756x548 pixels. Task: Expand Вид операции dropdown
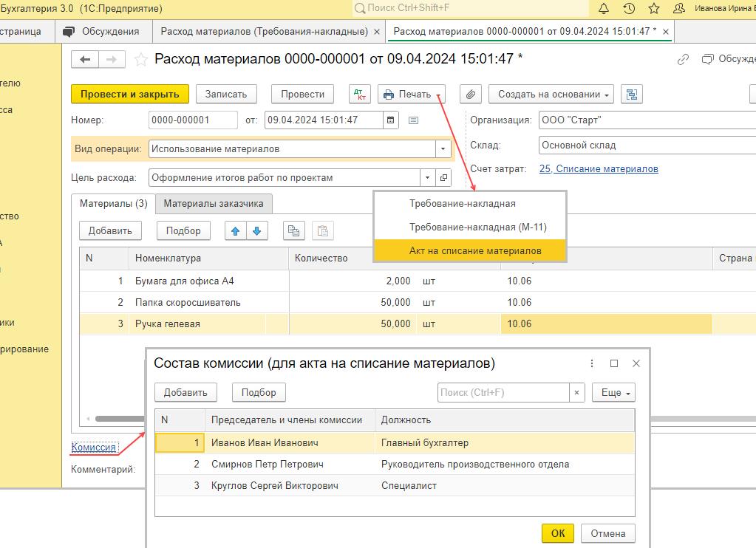point(443,149)
